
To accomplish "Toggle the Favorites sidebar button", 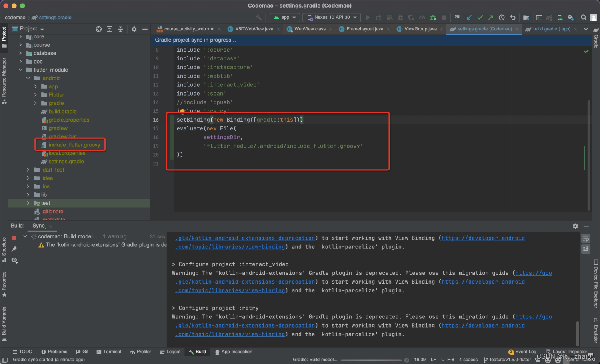I will pos(4,284).
